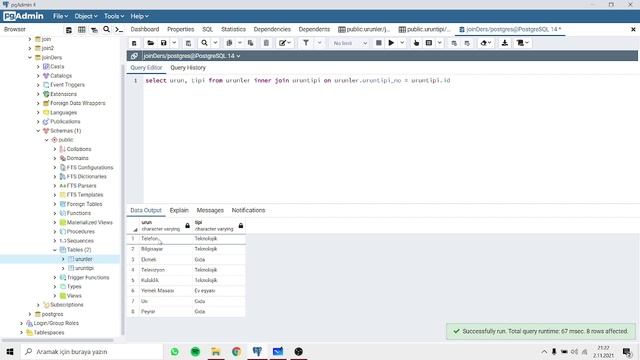Open the Help menu
This screenshot has height=360, width=640.
(139, 16)
